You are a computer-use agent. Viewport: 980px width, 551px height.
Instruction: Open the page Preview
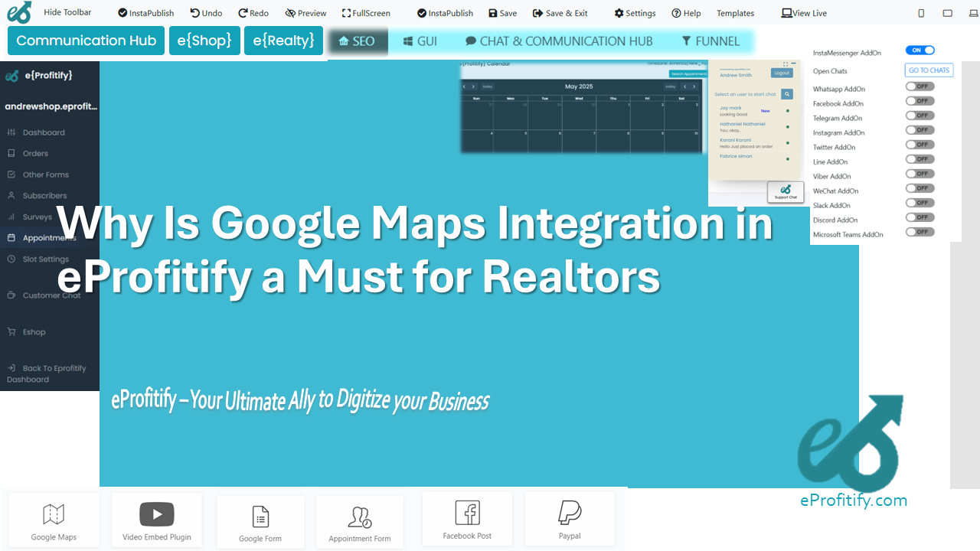coord(305,13)
